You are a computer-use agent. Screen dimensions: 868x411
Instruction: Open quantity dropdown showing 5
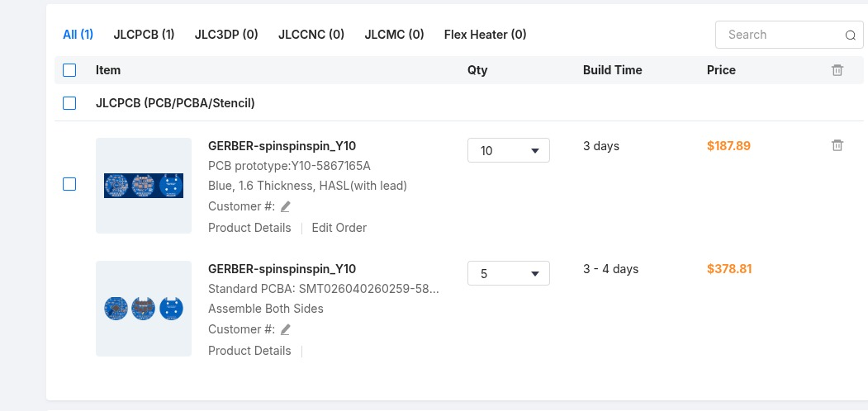point(508,273)
